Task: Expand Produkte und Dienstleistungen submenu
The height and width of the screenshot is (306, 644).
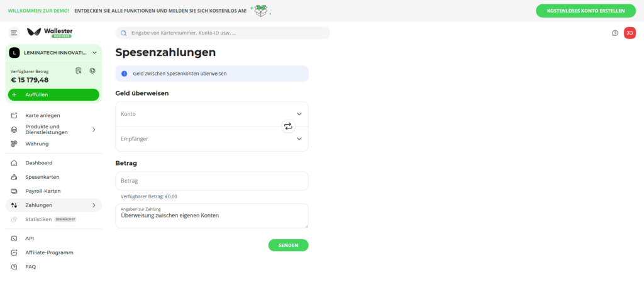Action: (x=94, y=130)
